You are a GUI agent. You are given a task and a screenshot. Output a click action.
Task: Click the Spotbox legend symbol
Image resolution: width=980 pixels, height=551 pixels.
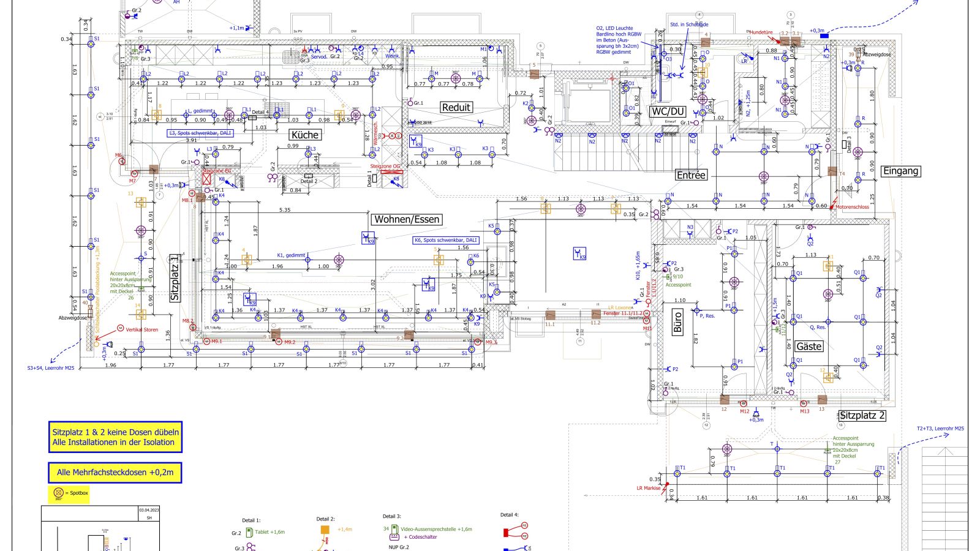[59, 493]
